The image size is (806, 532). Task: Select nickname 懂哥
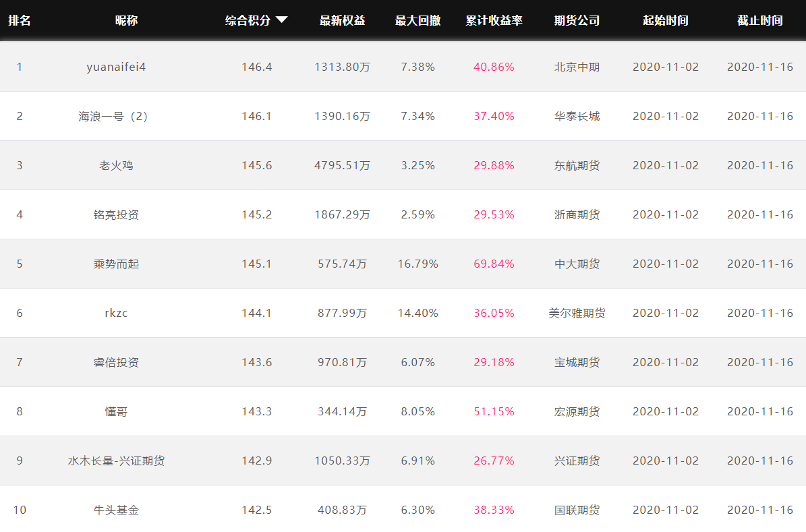[116, 412]
